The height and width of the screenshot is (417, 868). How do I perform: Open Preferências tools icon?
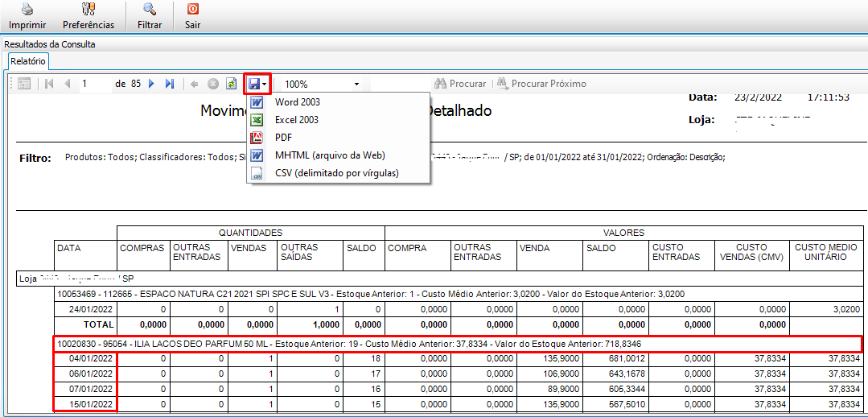88,10
